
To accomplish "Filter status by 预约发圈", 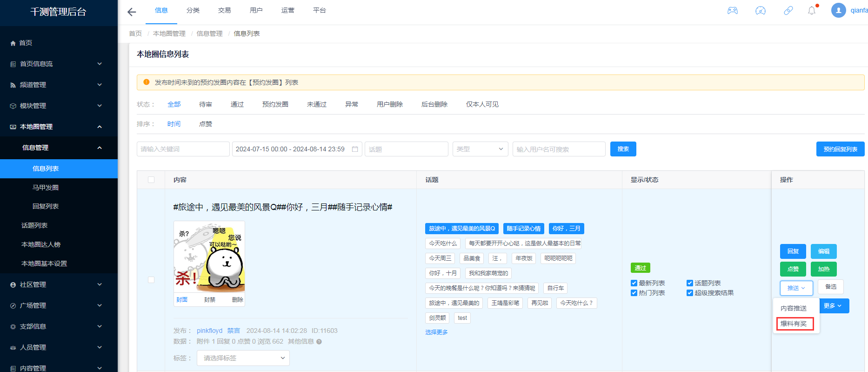I will point(275,104).
